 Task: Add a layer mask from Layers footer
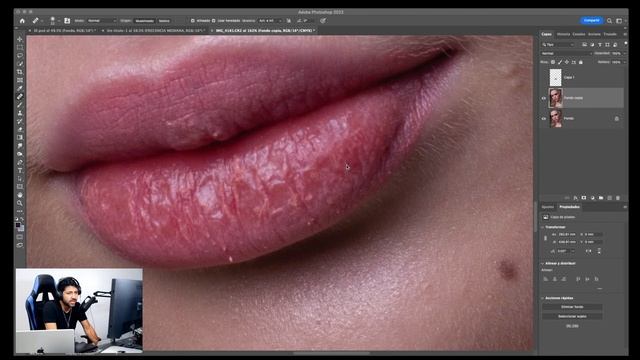[584, 198]
